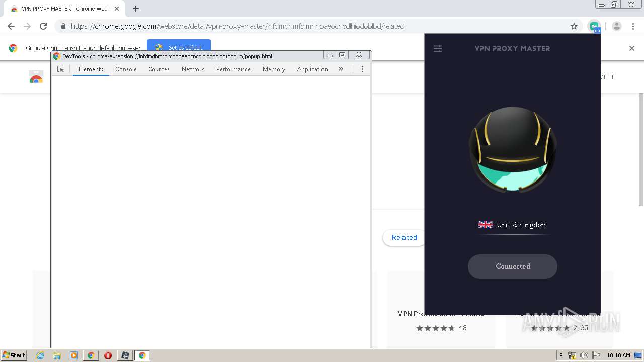Open the VPN Professional related extension card
This screenshot has height=362, width=644.
coord(441,309)
